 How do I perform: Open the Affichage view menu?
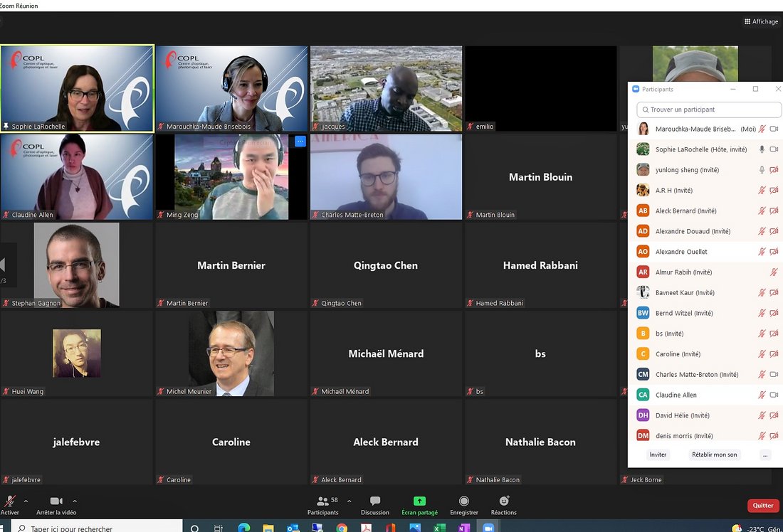tap(761, 21)
